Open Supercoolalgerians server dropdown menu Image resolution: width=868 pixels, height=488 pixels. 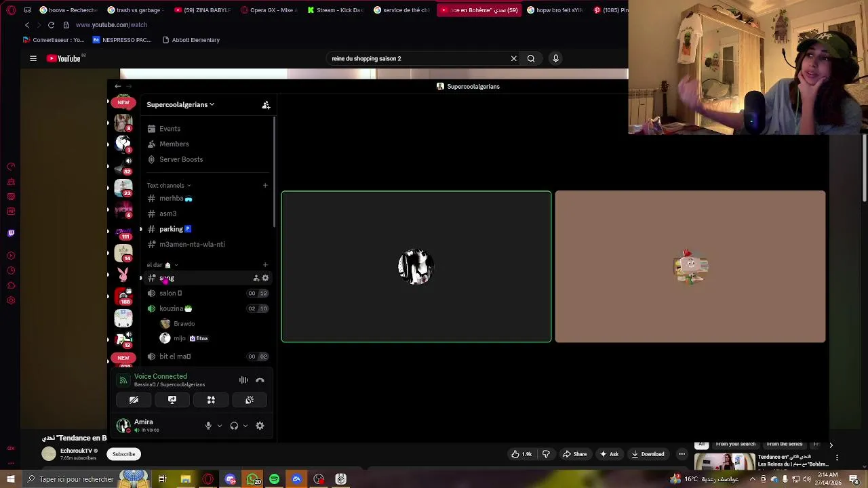click(x=180, y=104)
